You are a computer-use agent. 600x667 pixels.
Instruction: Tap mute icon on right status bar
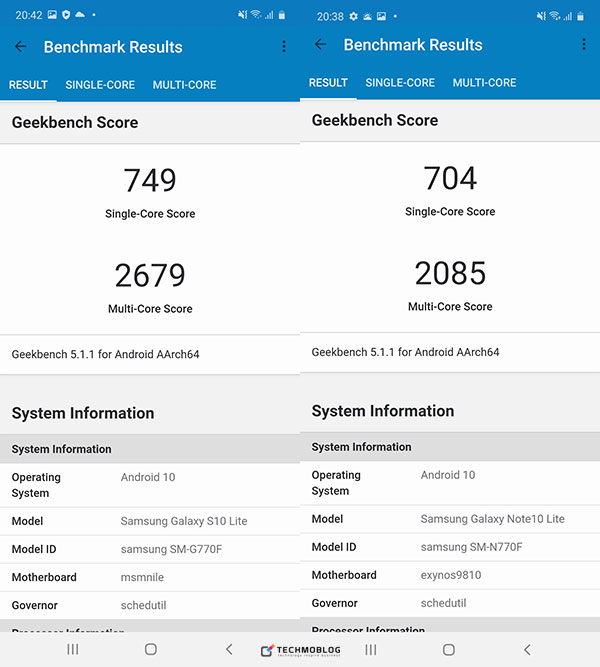pyautogui.click(x=541, y=16)
